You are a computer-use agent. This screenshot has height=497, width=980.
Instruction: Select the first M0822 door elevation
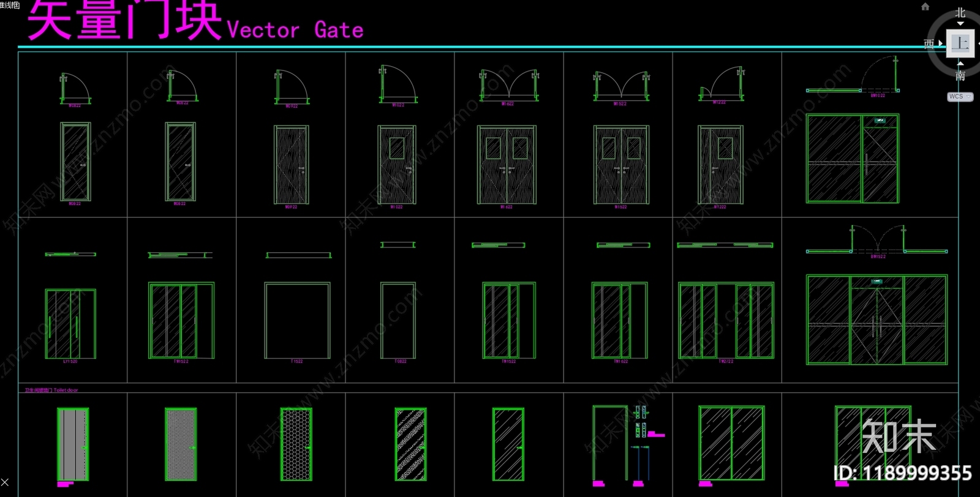(x=75, y=162)
